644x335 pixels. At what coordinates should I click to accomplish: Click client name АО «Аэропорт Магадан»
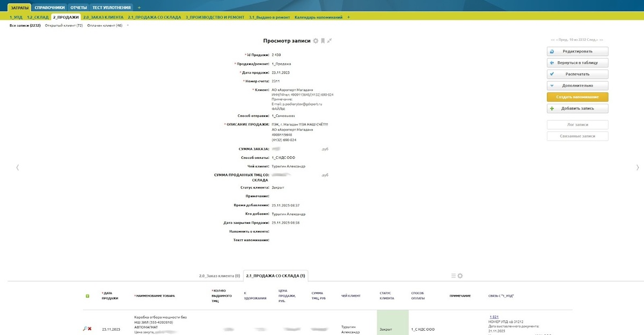[292, 90]
